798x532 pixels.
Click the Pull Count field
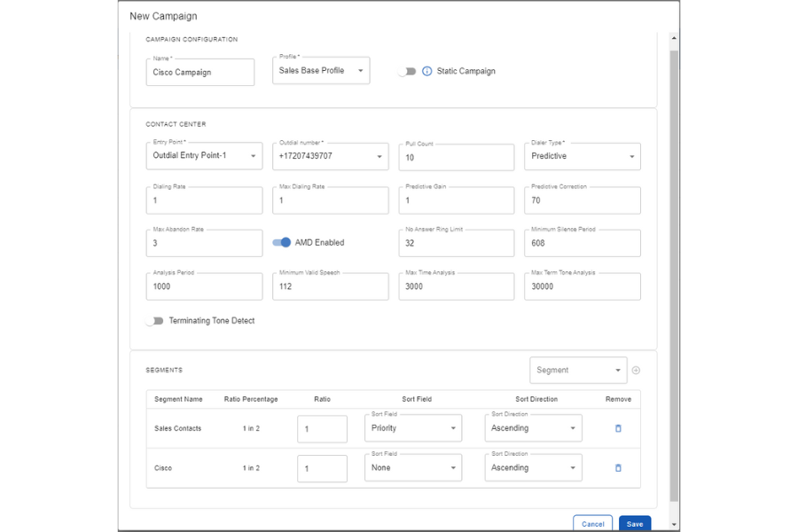(456, 158)
